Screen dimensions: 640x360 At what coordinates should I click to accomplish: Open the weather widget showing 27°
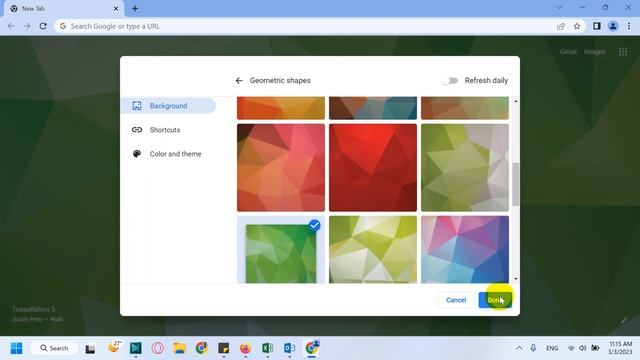pos(114,347)
